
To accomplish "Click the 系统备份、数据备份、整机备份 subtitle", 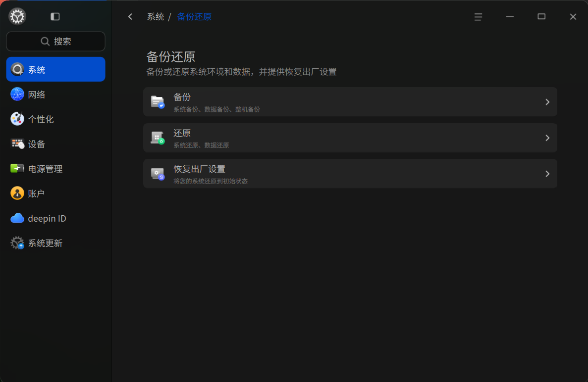I will (x=216, y=109).
